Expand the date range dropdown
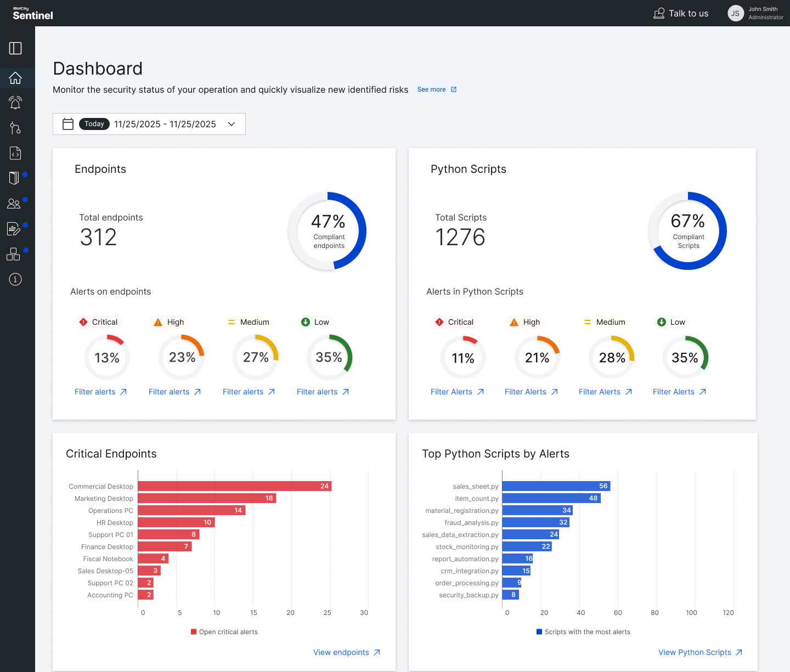 231,124
